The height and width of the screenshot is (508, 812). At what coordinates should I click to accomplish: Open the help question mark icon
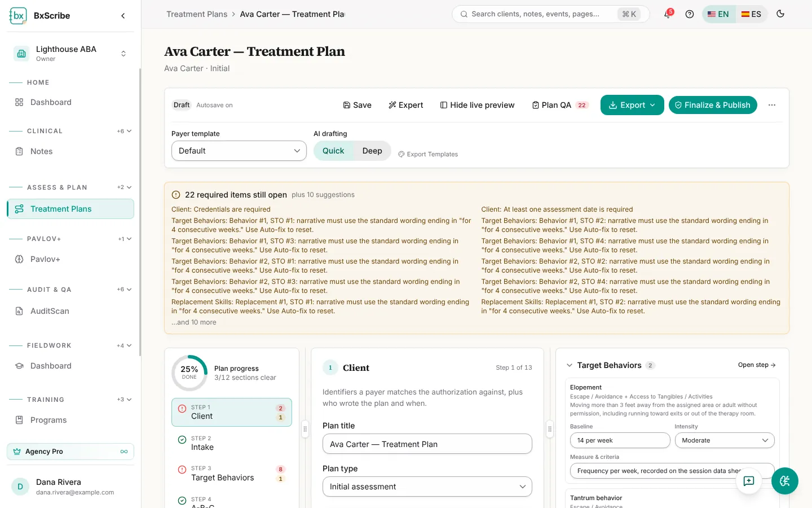690,14
